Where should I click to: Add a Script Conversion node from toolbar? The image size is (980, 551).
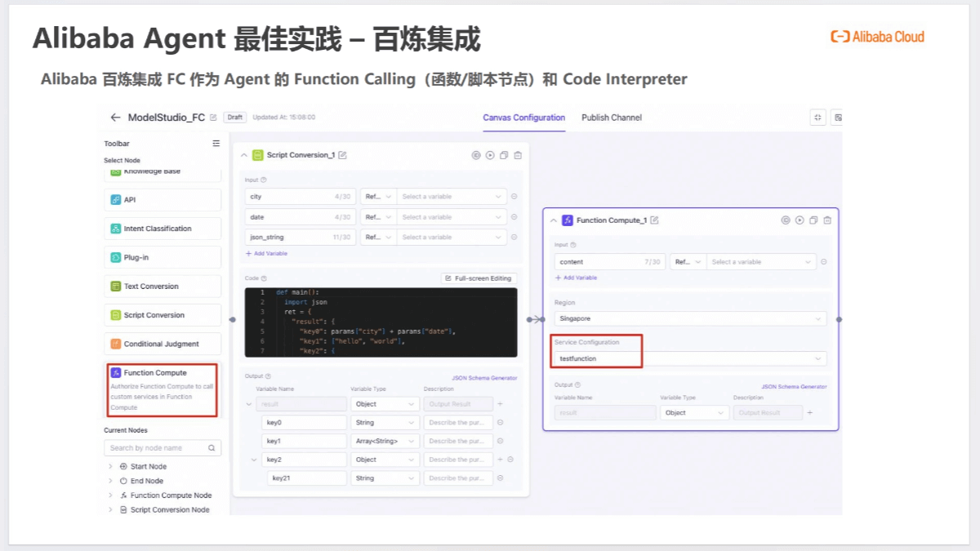[163, 315]
